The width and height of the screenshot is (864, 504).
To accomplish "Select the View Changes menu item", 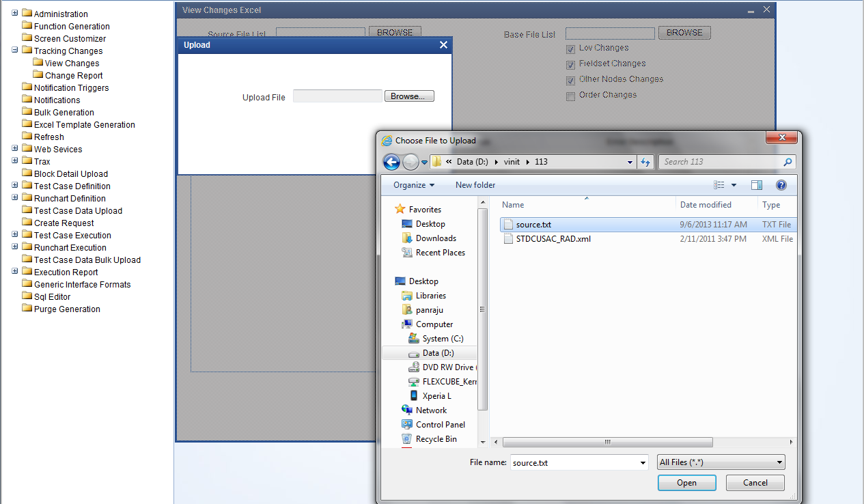I will [72, 63].
